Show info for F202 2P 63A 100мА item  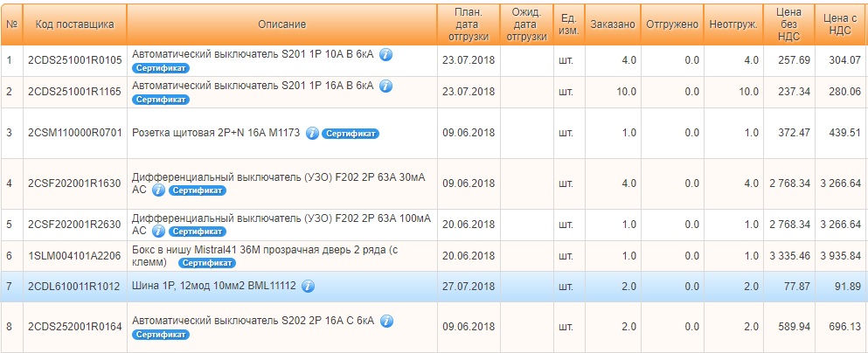pyautogui.click(x=158, y=232)
